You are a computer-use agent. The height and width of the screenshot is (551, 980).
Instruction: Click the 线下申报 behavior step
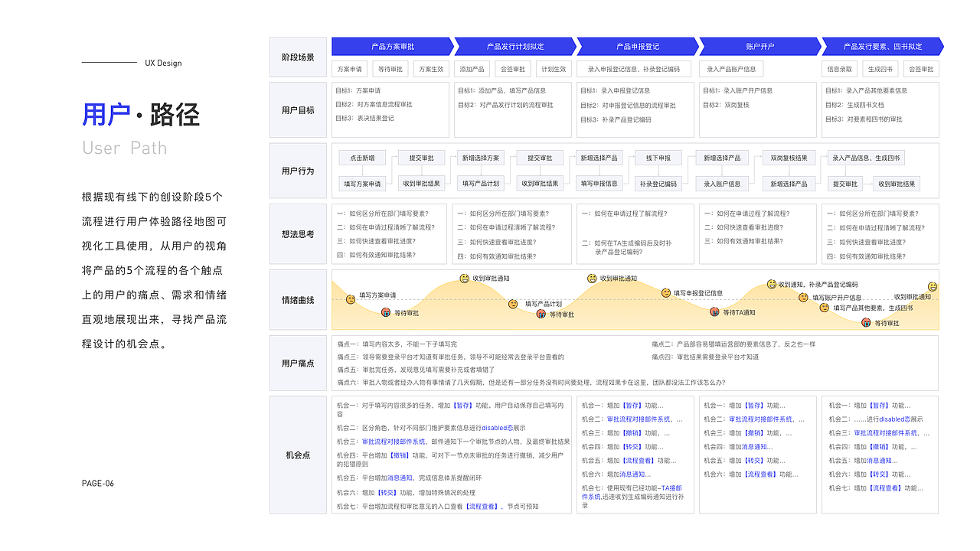[x=658, y=158]
